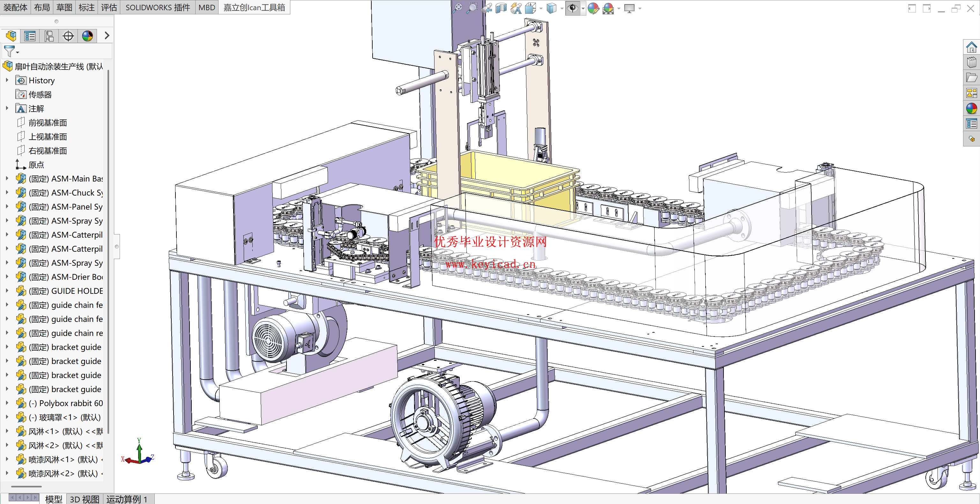
Task: Select the 玻璃罩<1> component in tree
Action: click(x=58, y=417)
